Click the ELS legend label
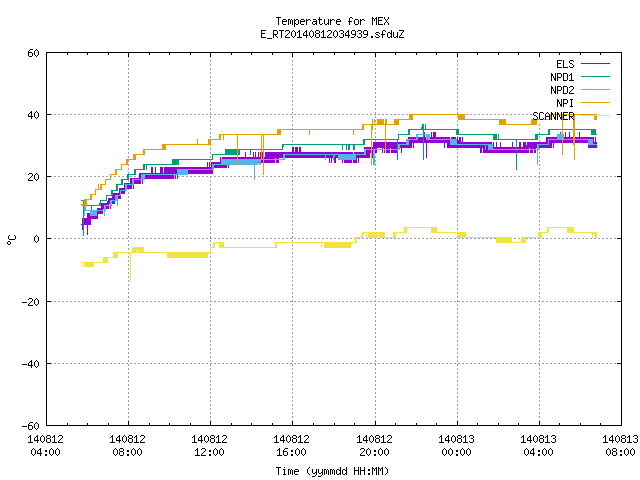Image resolution: width=640 pixels, height=480 pixels. click(x=565, y=64)
